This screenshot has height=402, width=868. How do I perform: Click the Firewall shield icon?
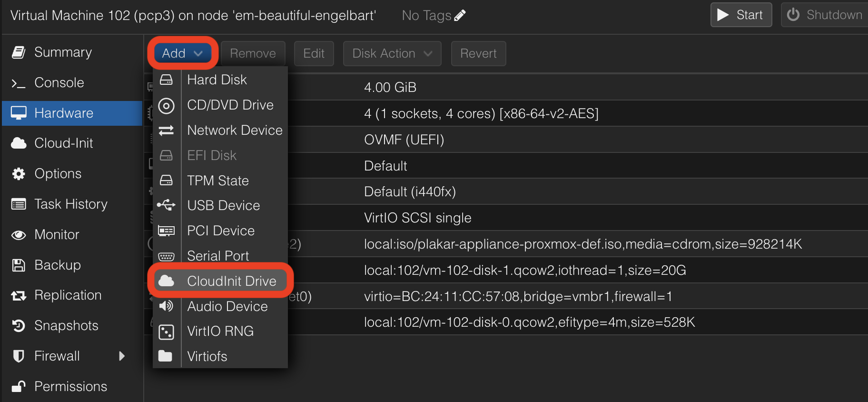point(19,356)
